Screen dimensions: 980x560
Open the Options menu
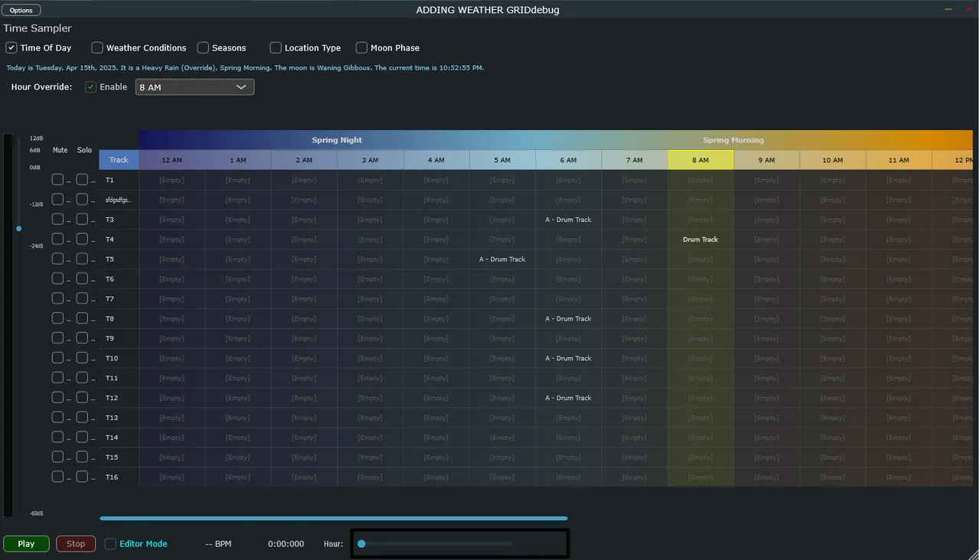[x=21, y=10]
